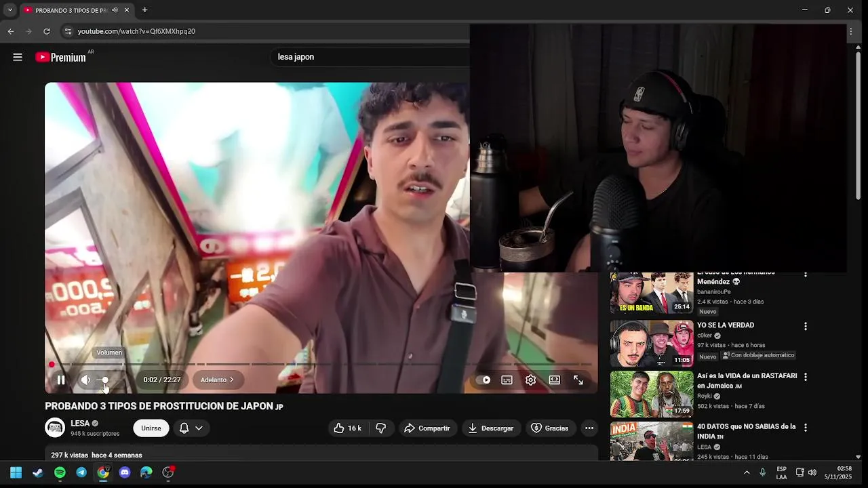Screen dimensions: 868x488
Task: Click the red video progress bar
Action: click(321, 365)
